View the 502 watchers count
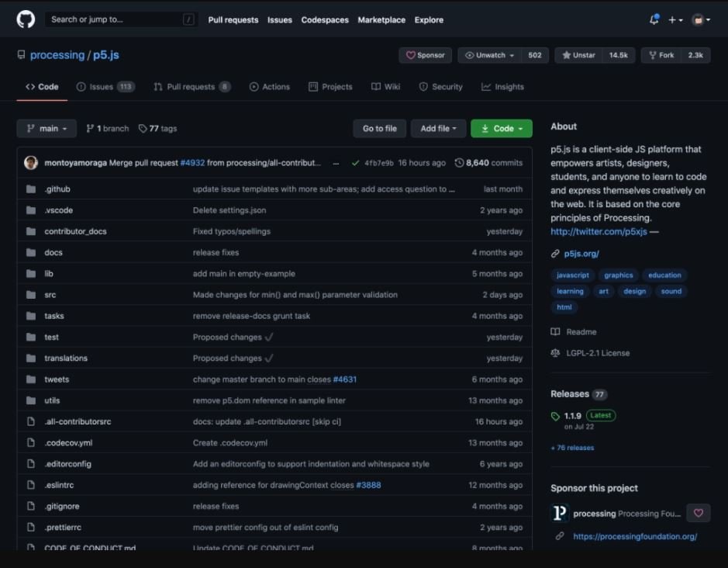 (535, 55)
